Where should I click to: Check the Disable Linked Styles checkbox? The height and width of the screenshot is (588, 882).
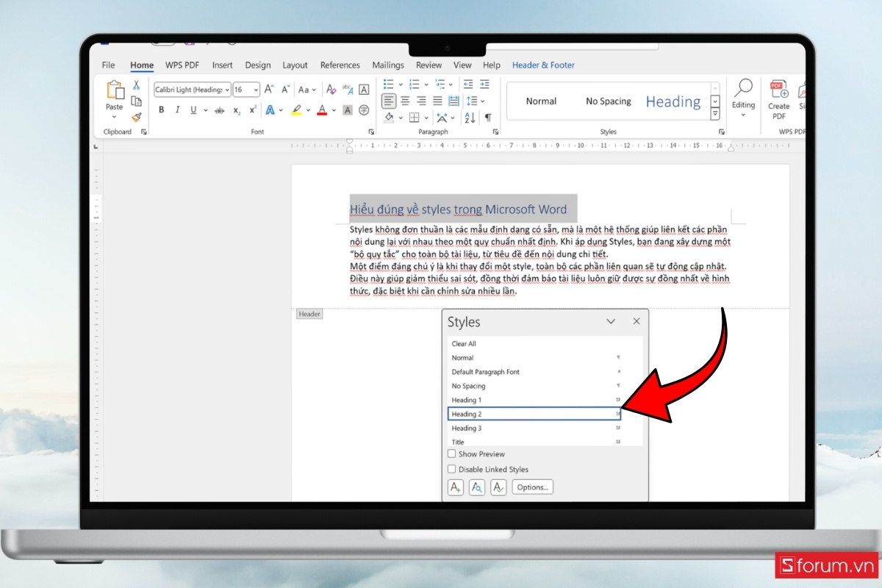coord(452,469)
